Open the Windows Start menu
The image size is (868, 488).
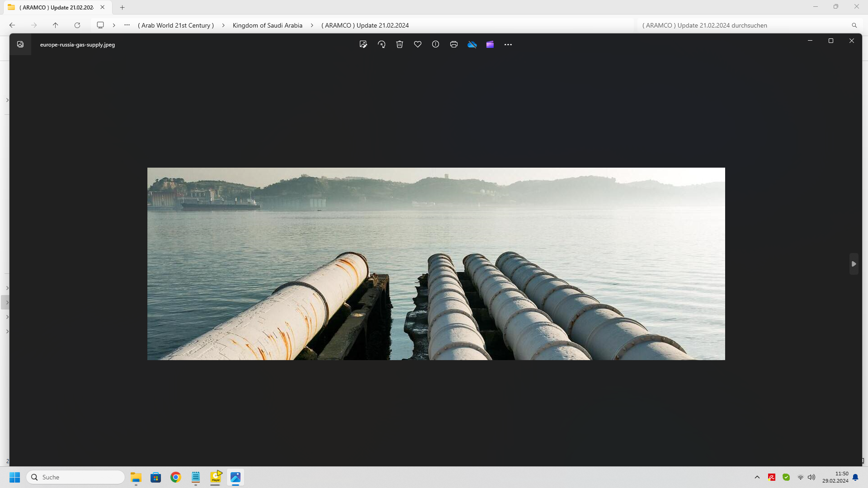click(x=15, y=477)
